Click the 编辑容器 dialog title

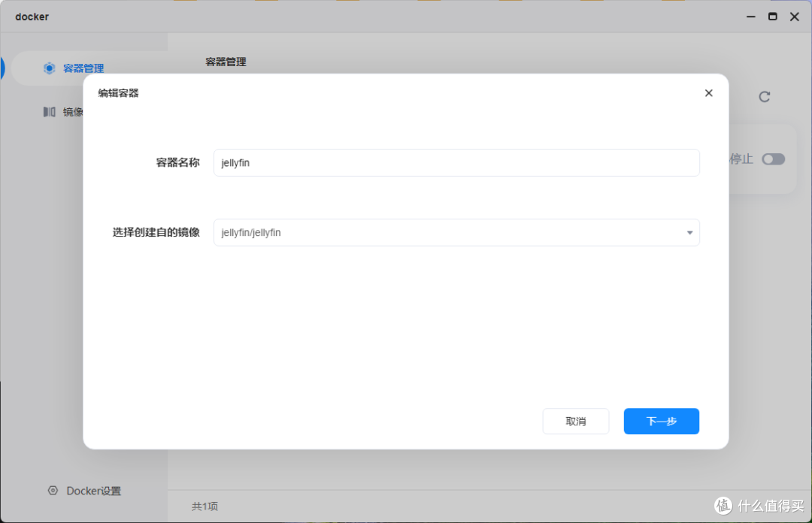pos(119,93)
